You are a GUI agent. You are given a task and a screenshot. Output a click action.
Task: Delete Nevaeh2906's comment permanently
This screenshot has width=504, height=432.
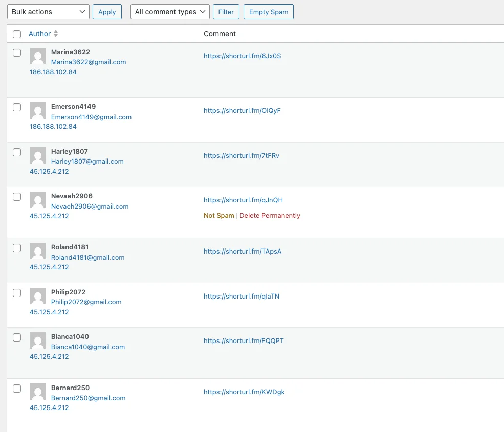pos(270,216)
